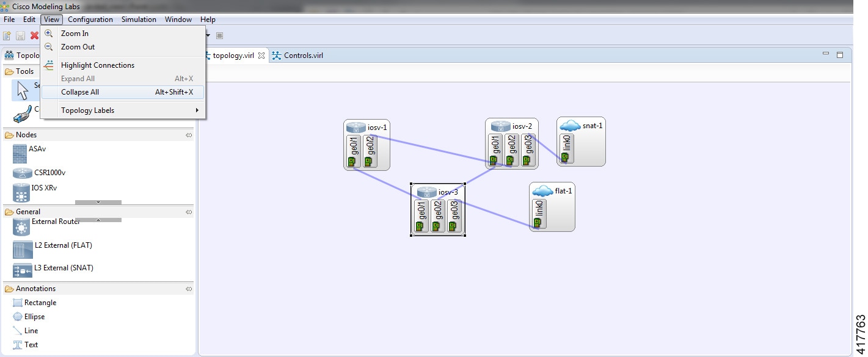Choose the L3 External (SNAT) node
The width and height of the screenshot is (868, 357).
[x=62, y=268]
